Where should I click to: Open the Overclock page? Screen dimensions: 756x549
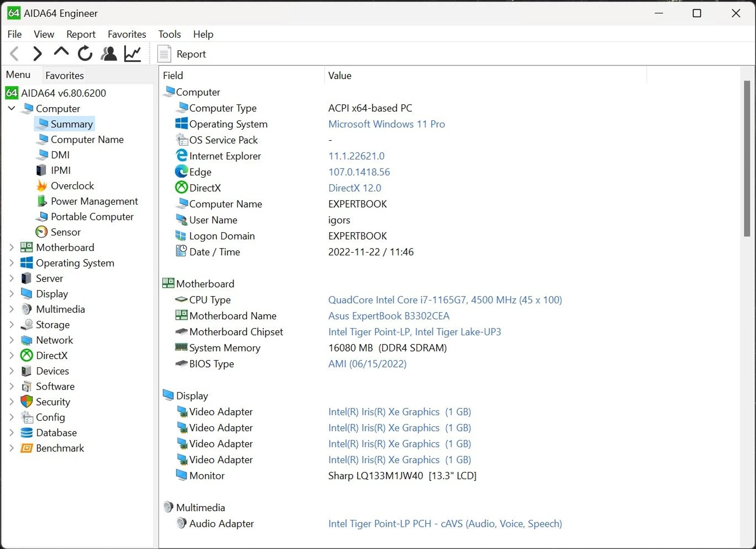[72, 185]
